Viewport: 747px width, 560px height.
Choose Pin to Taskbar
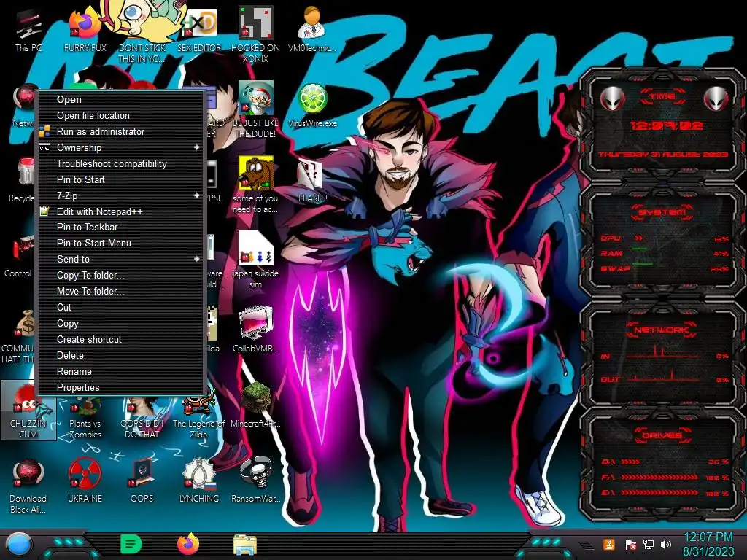tap(121, 227)
